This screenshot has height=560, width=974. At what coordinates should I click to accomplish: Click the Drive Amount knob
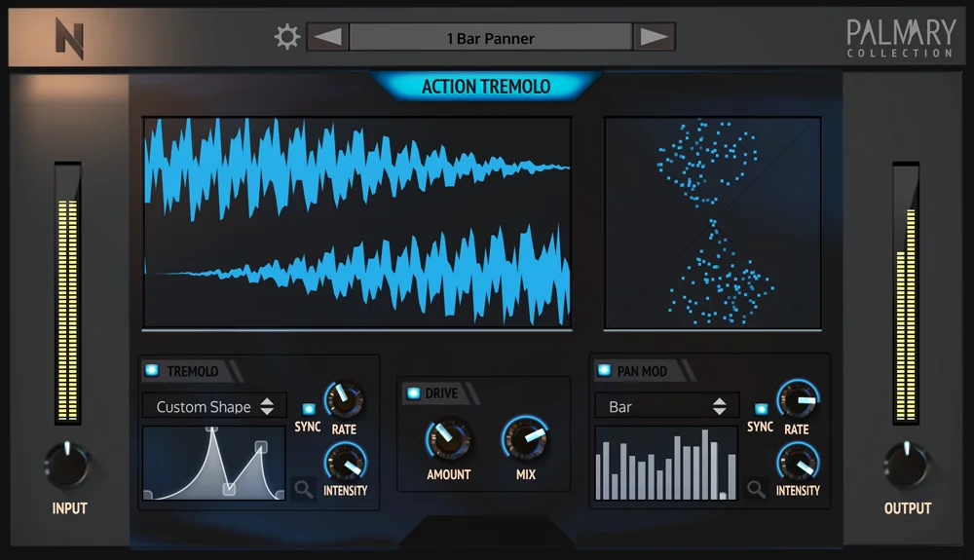(x=448, y=438)
